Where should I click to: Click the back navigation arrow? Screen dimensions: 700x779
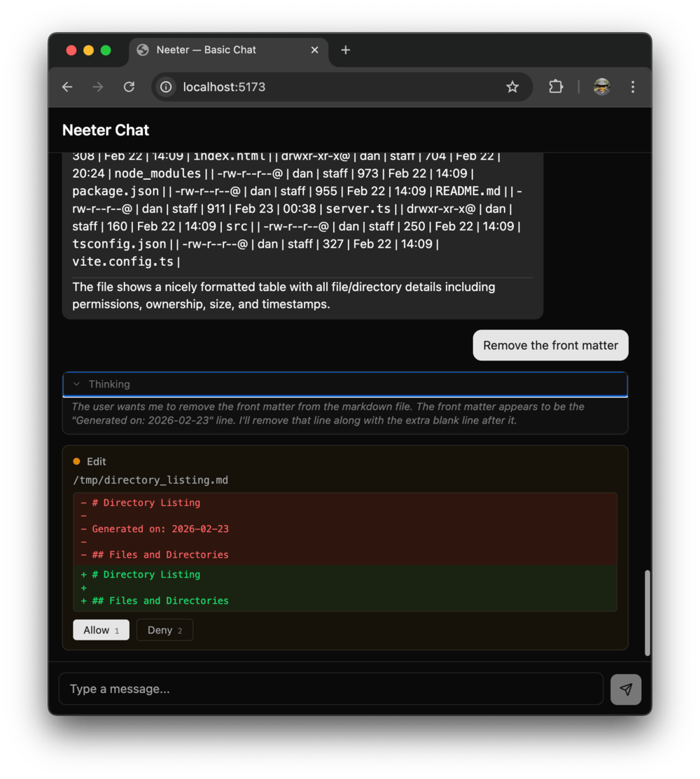pyautogui.click(x=66, y=87)
